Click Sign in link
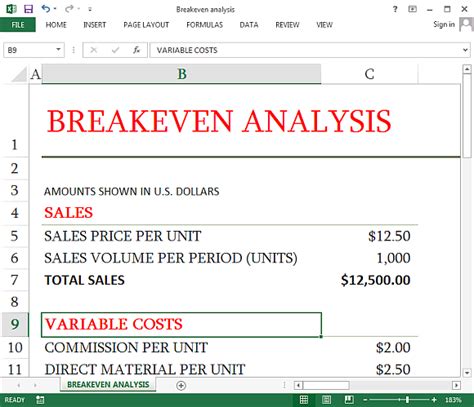Screen dimensions: 474x407 444,24
